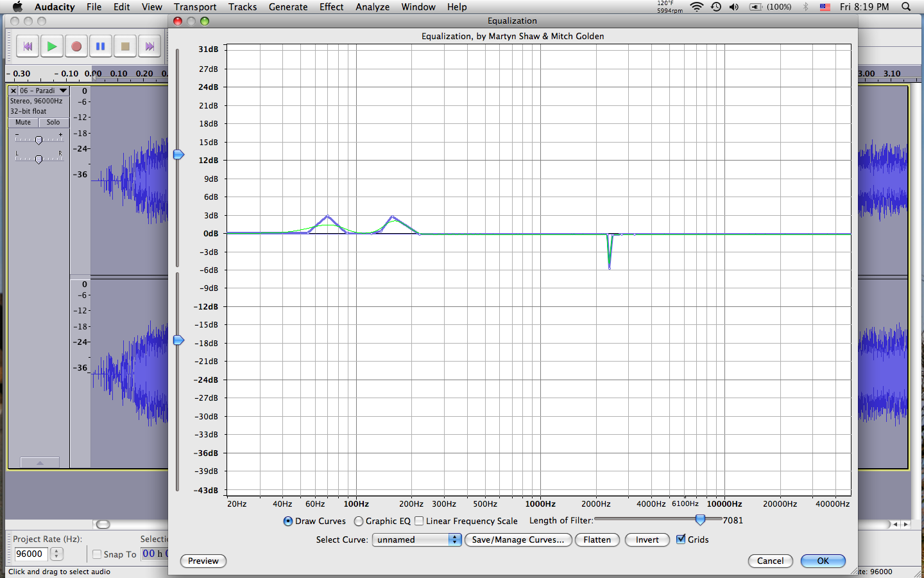Select the Graphic EQ radio button

click(x=359, y=521)
